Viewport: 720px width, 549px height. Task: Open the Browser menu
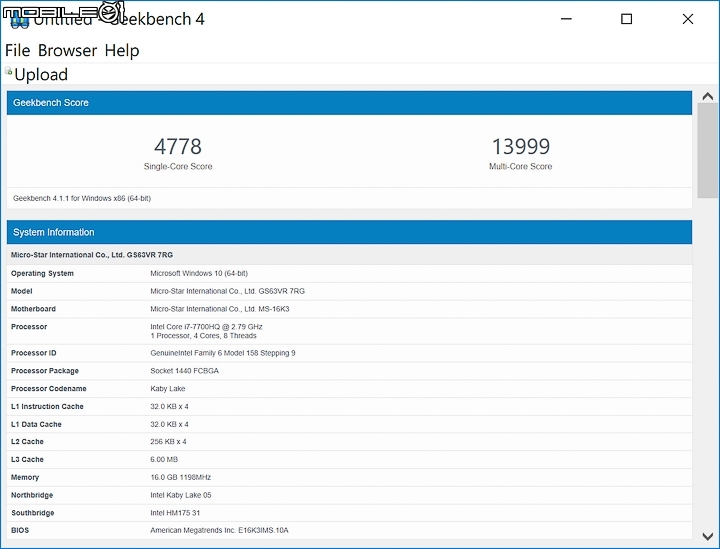pyautogui.click(x=68, y=50)
